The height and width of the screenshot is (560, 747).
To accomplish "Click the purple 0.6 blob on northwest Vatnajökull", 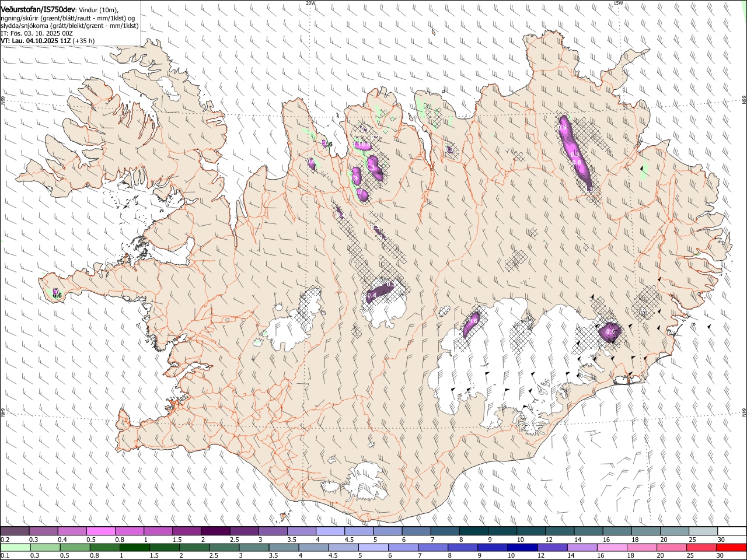I will [472, 324].
